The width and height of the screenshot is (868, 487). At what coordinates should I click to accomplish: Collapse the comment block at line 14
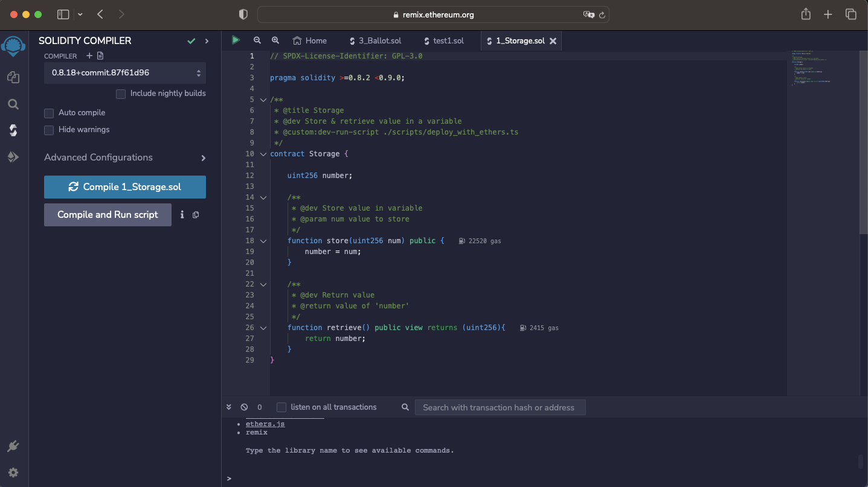[x=263, y=197]
